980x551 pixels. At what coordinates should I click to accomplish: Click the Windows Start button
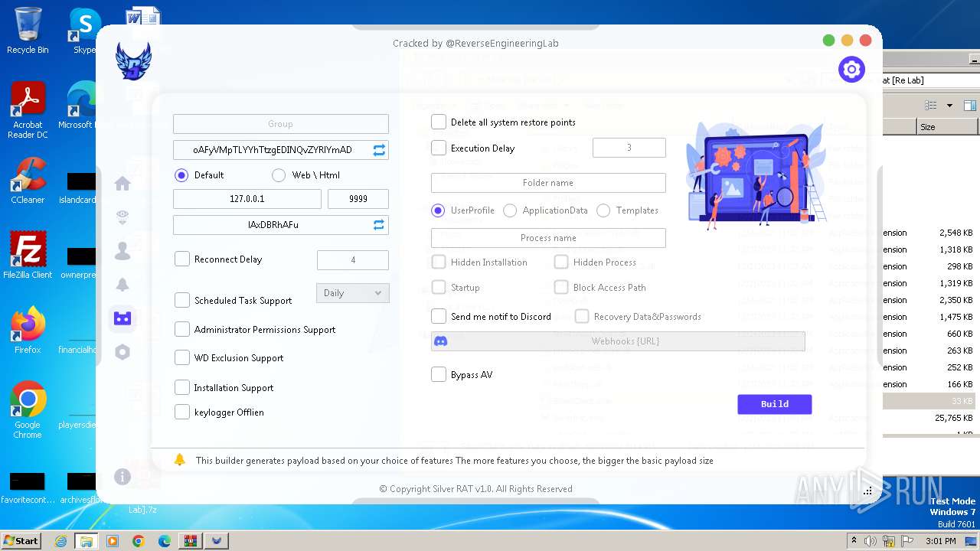click(21, 541)
